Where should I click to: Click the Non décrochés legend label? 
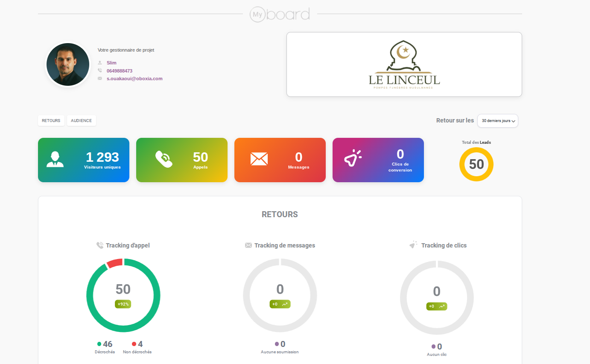click(x=137, y=352)
